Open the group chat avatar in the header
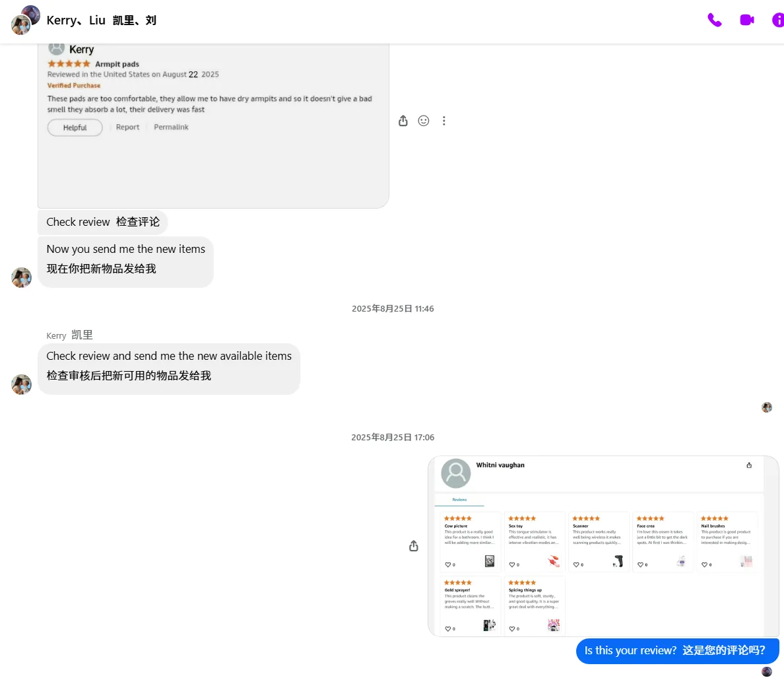Screen dimensions: 784x678 (x=25, y=20)
